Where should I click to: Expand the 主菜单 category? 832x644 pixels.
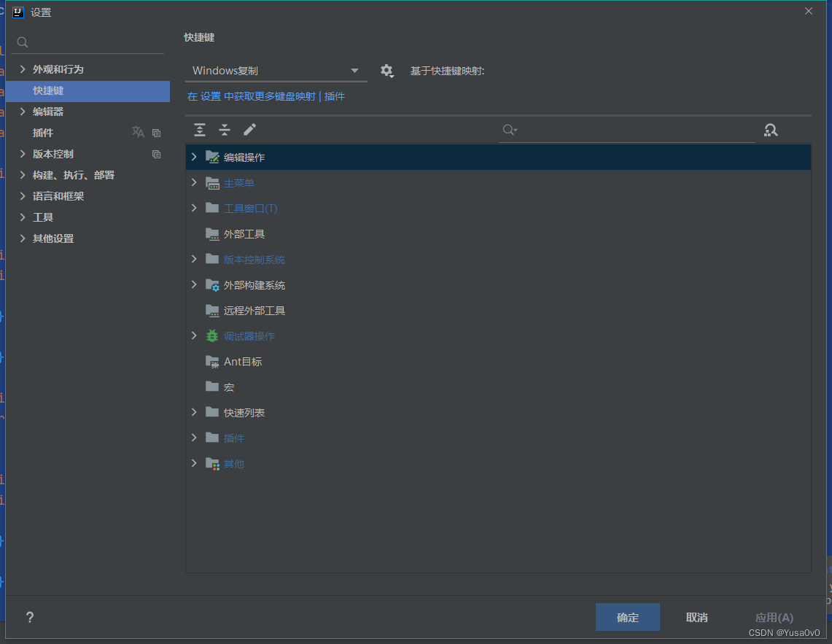(193, 182)
